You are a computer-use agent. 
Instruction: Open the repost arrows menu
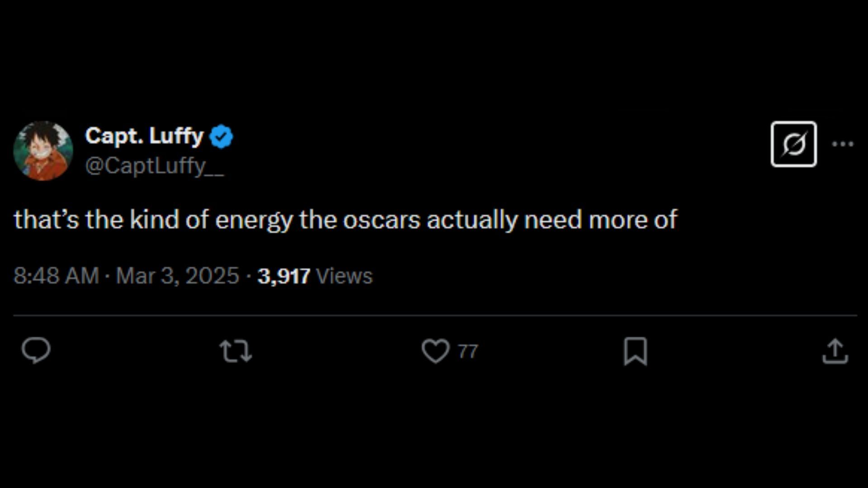coord(236,351)
